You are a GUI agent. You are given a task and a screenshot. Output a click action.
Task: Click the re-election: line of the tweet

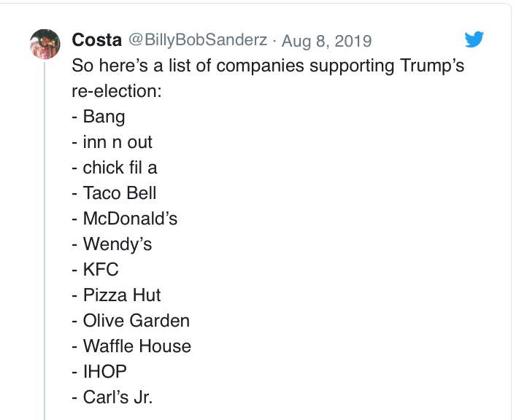click(x=115, y=91)
